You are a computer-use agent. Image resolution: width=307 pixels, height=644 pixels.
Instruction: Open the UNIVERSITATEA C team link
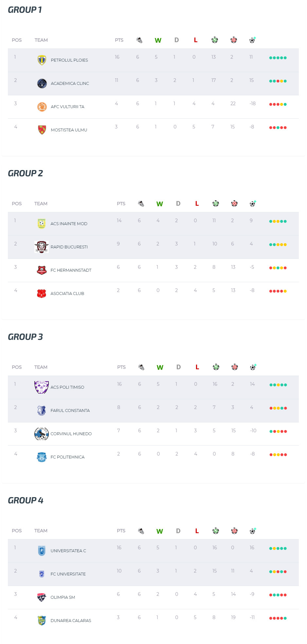tap(68, 551)
